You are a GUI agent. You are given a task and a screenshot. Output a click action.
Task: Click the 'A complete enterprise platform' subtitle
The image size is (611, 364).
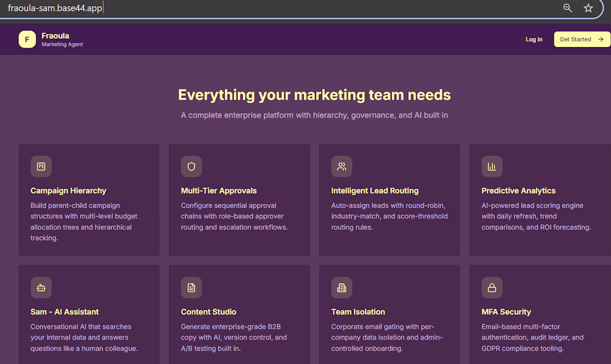[x=314, y=115]
